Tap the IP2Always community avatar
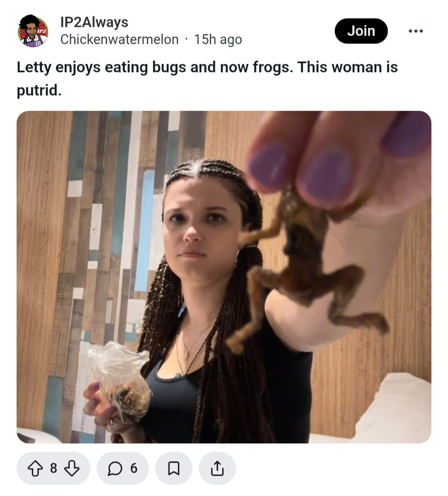This screenshot has height=496, width=448. pos(33,31)
